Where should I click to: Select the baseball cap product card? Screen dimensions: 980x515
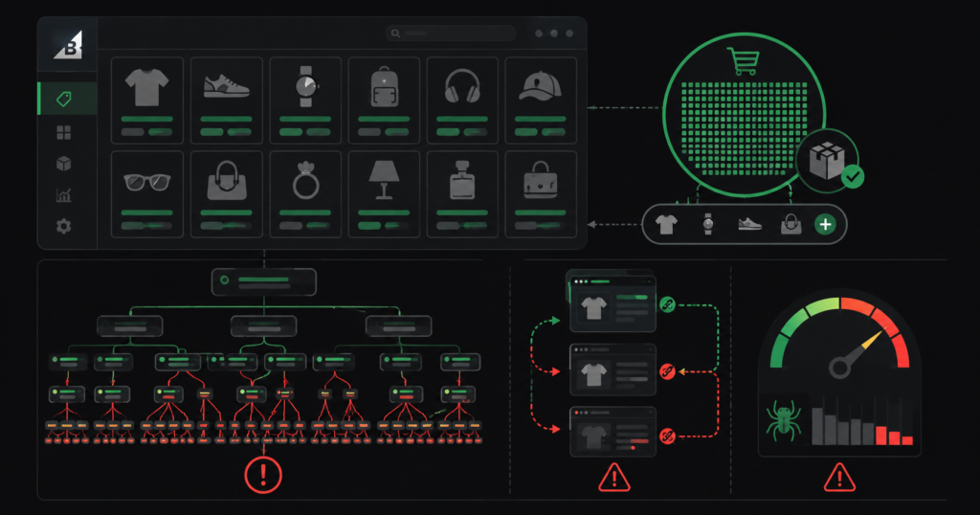point(541,100)
